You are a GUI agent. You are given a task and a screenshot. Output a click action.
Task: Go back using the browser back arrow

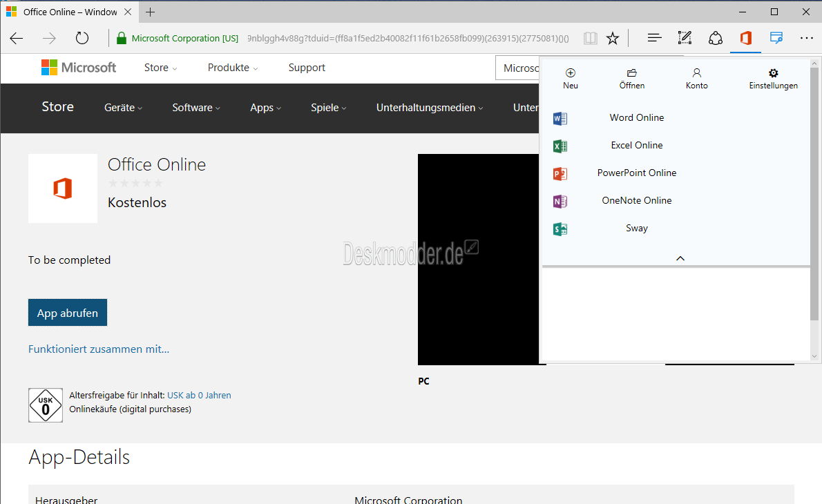click(17, 38)
